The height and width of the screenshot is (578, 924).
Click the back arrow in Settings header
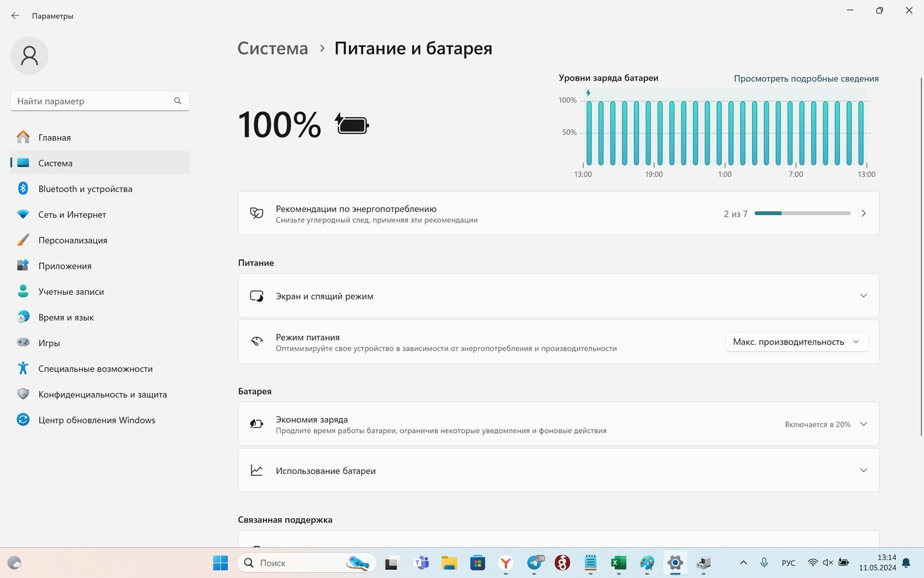(15, 15)
